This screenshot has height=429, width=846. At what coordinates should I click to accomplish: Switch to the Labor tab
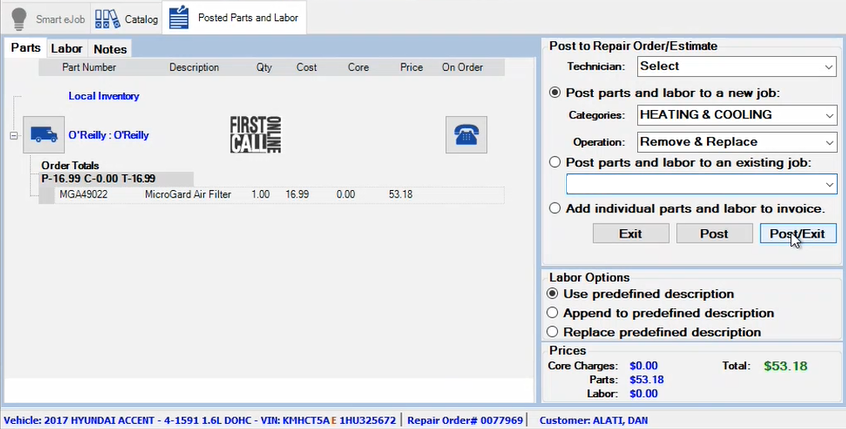(66, 49)
